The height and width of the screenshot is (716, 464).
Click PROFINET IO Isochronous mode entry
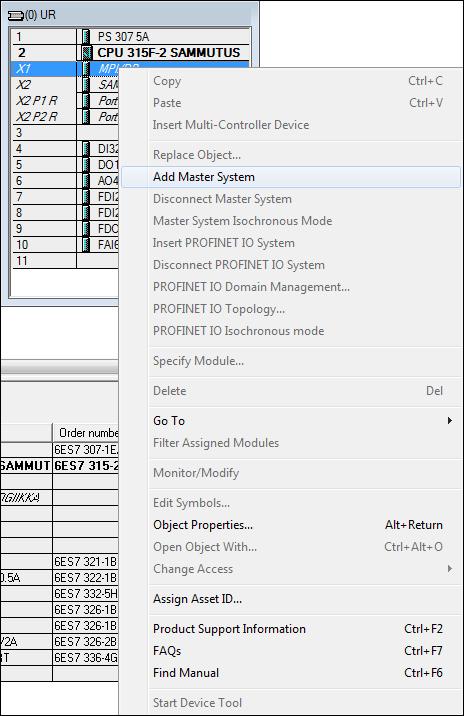pyautogui.click(x=291, y=331)
